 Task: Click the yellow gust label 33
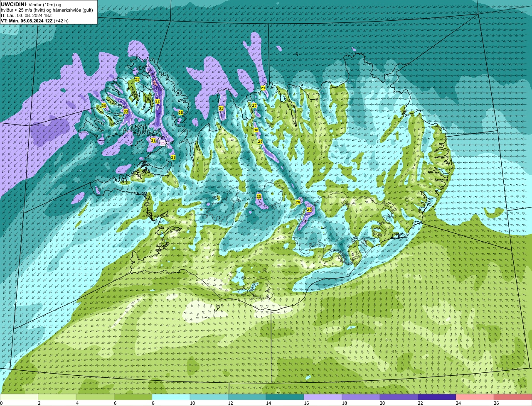pos(126,111)
